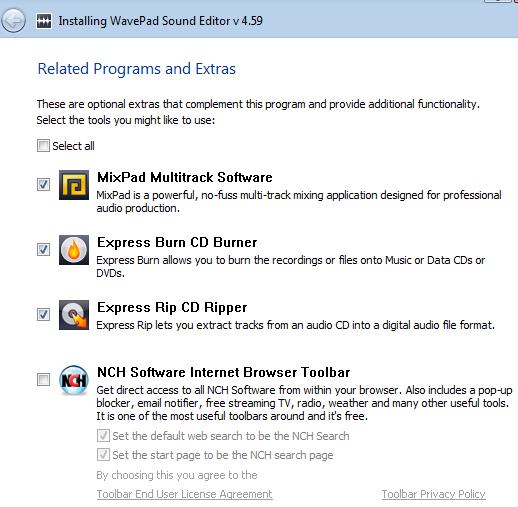Viewport: 518px width, 507px height.
Task: Uncheck Express Burn CD Burner checkbox
Action: pyautogui.click(x=43, y=249)
